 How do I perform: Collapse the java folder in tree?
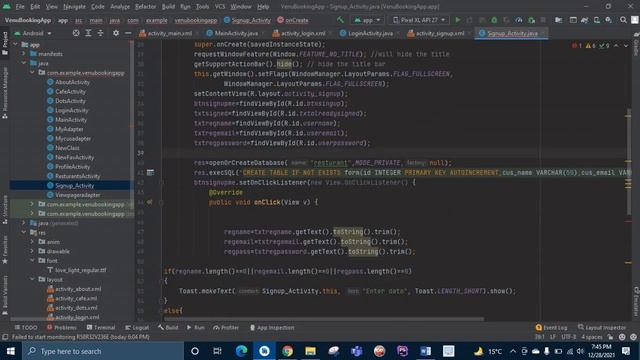[24, 63]
